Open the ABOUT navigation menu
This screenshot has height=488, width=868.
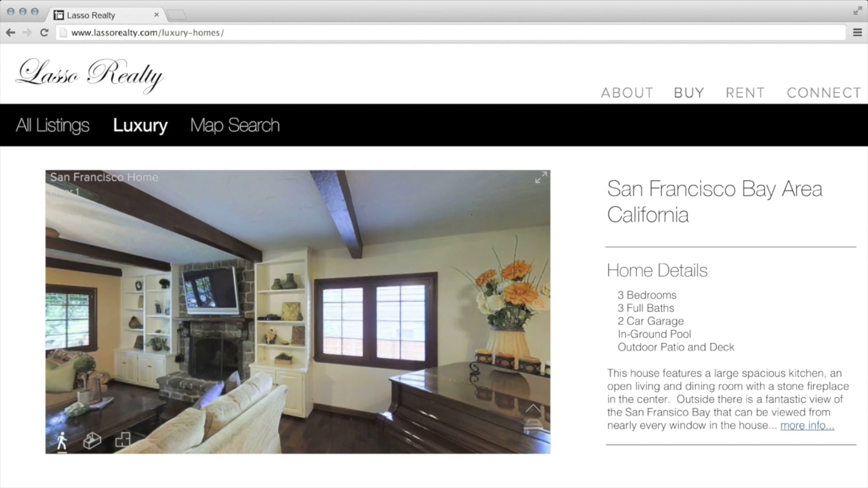627,93
